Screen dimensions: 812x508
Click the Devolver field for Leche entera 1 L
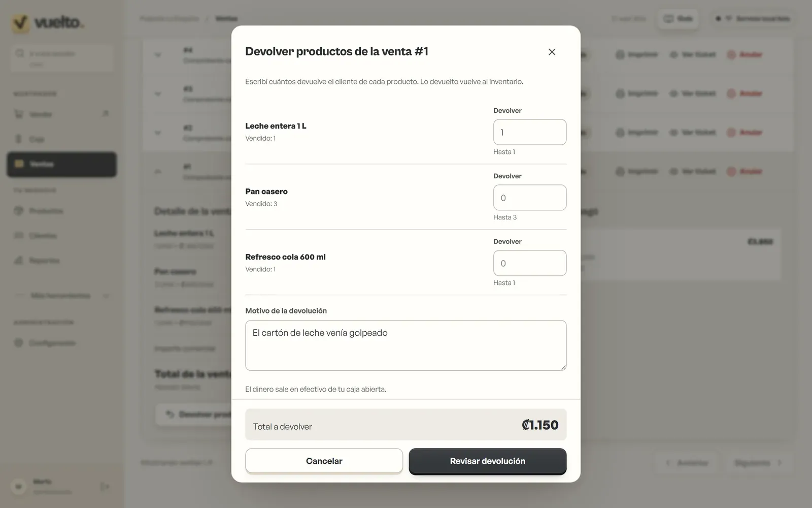pyautogui.click(x=530, y=132)
